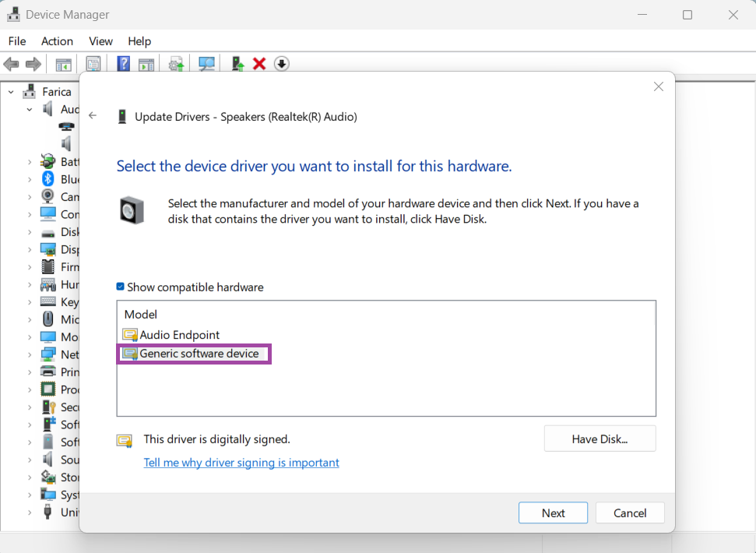Uncheck Show compatible hardware checkbox
The height and width of the screenshot is (553, 756).
(121, 287)
